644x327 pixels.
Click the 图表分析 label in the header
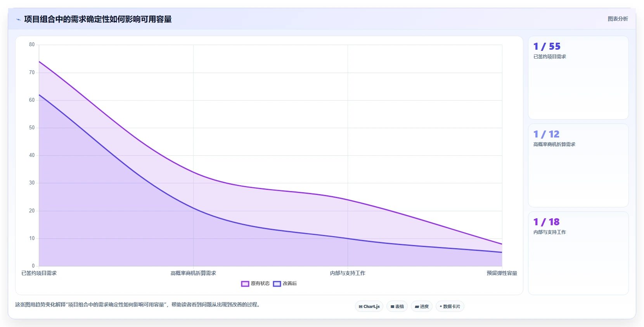click(618, 19)
